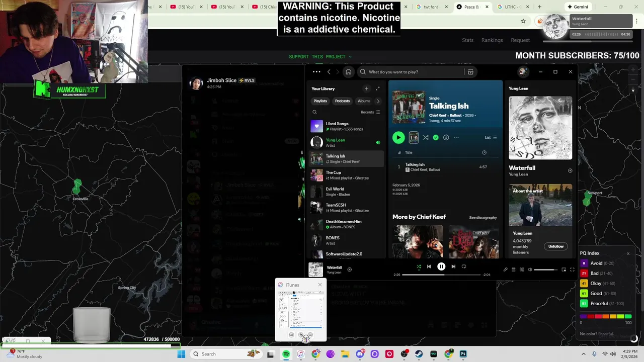
Task: Open Spotify Home
Action: [348, 72]
